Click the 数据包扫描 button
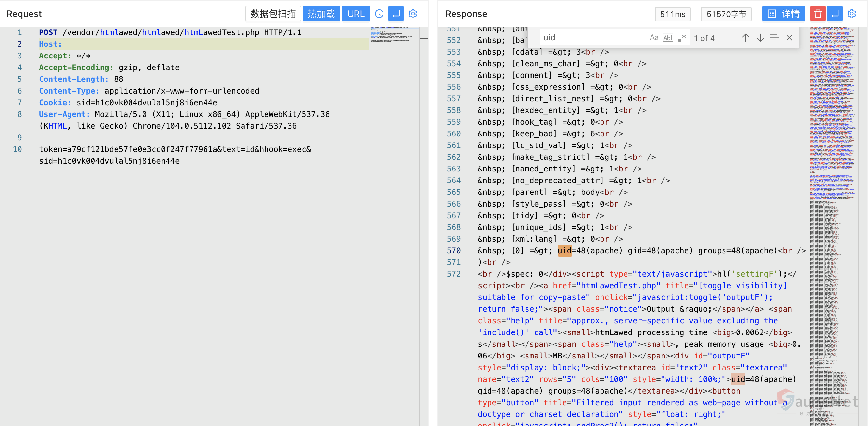Viewport: 868px width, 426px height. (x=273, y=14)
